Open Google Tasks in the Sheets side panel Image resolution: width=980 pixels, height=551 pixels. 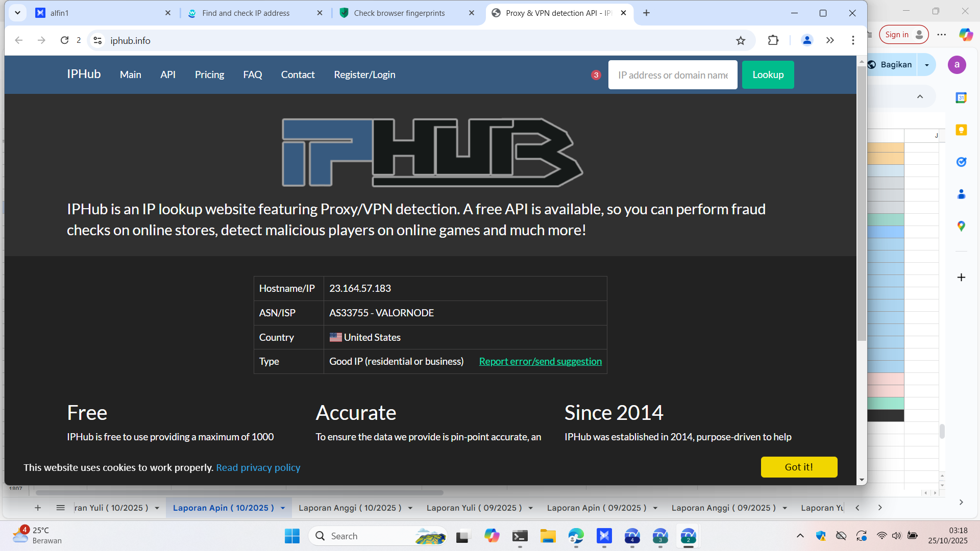point(961,162)
